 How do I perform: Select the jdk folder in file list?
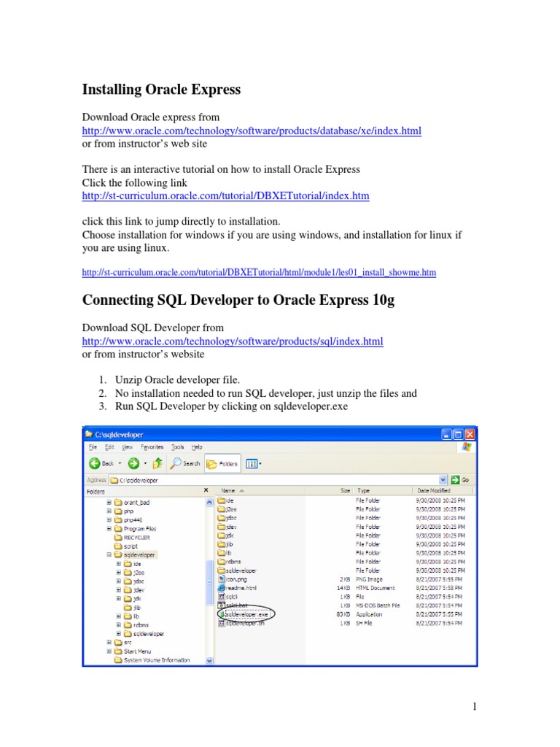226,535
